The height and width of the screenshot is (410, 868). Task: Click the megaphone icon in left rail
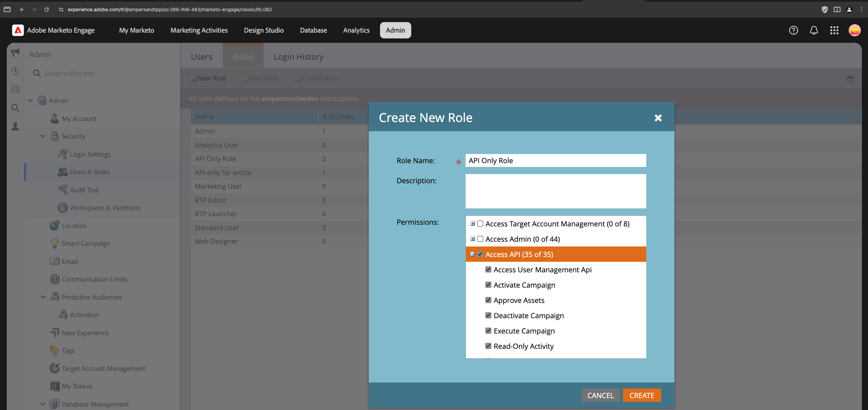[15, 53]
